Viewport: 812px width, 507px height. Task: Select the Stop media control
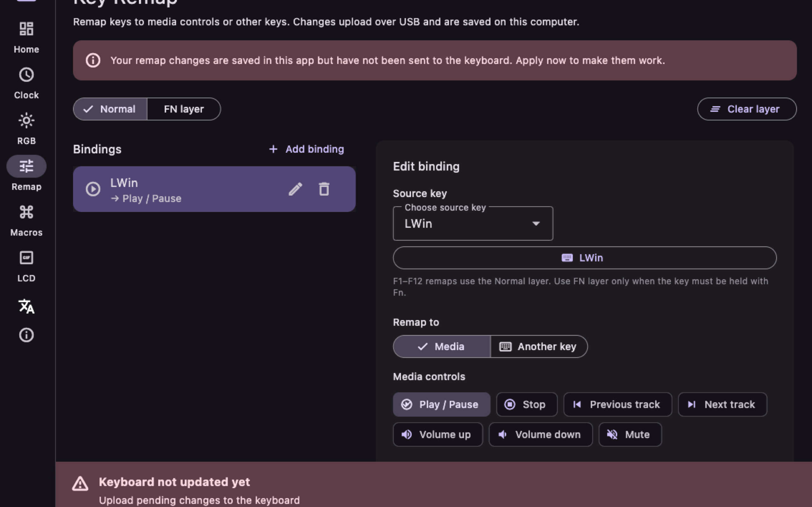point(527,404)
